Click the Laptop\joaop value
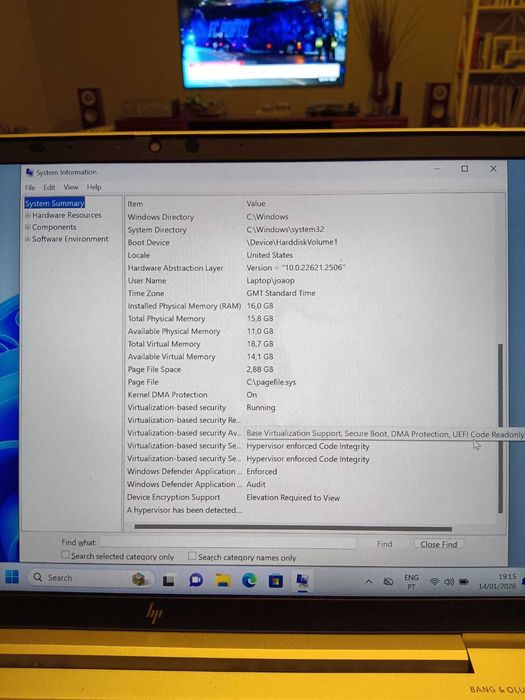 click(271, 281)
